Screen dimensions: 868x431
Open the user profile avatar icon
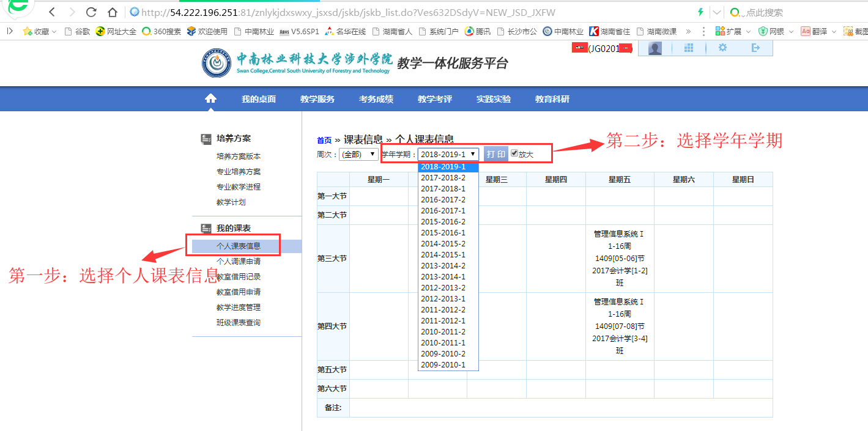[x=654, y=48]
